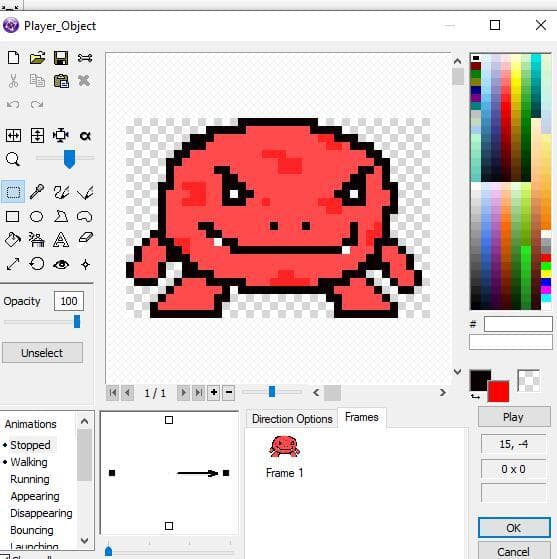
Task: Select the resize arrow tool
Action: [13, 264]
